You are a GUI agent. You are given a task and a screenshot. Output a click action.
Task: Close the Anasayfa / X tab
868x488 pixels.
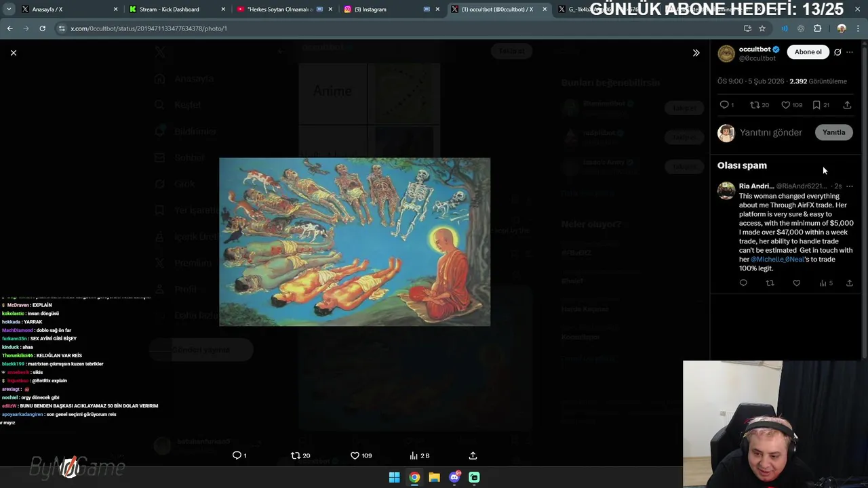115,9
